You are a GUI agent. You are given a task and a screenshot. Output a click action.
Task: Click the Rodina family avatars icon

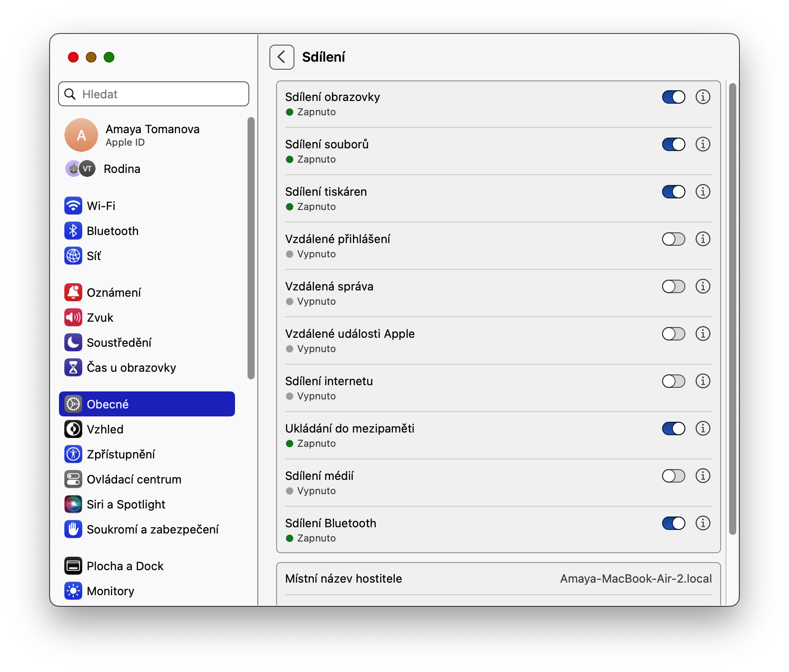pos(80,169)
